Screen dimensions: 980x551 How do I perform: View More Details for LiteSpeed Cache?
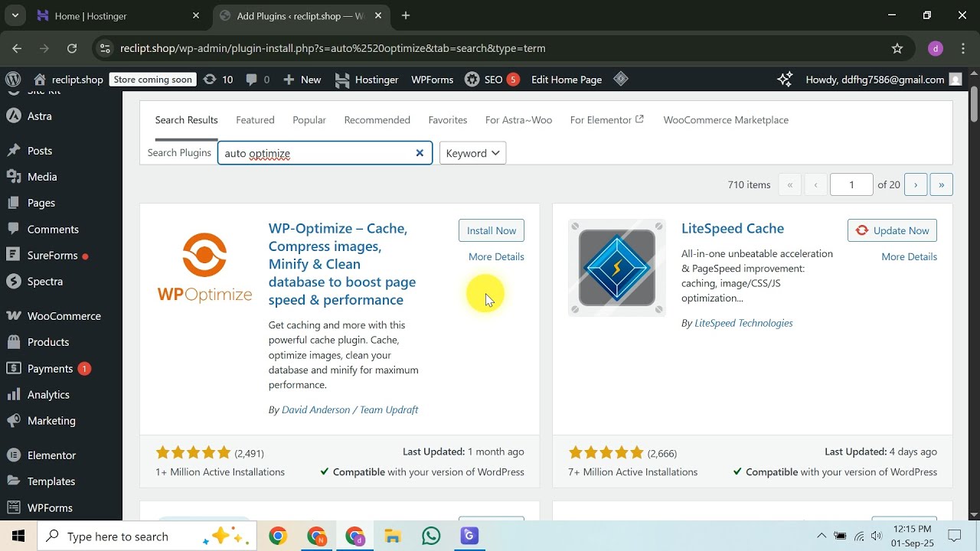point(909,256)
